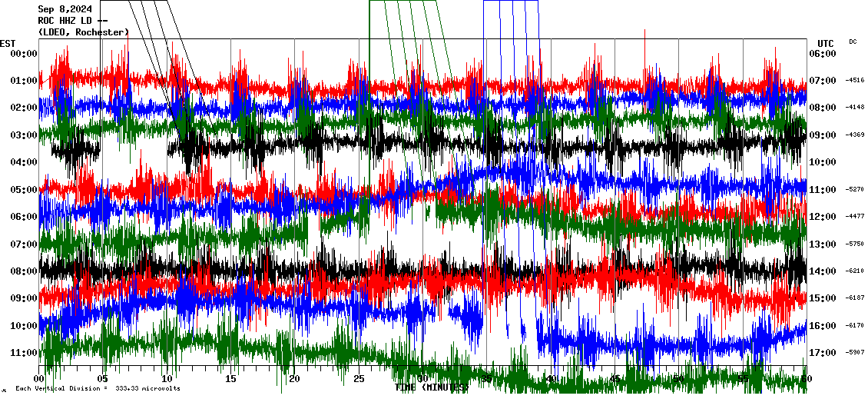Select the 20 minute mark on time axis
868x399 pixels.
[295, 378]
